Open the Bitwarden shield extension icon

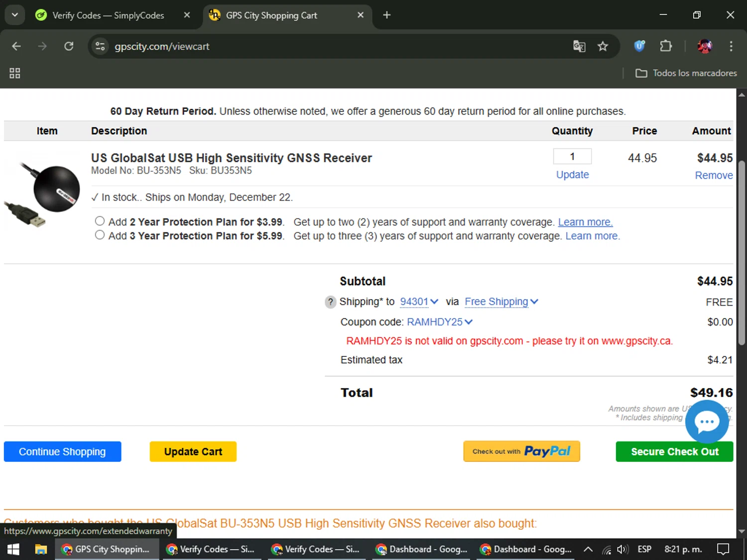(639, 46)
